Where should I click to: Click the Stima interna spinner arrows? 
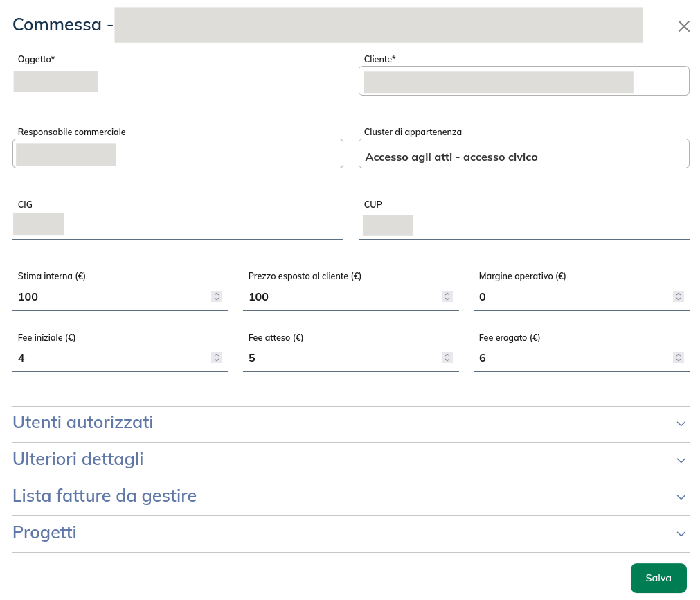point(217,297)
